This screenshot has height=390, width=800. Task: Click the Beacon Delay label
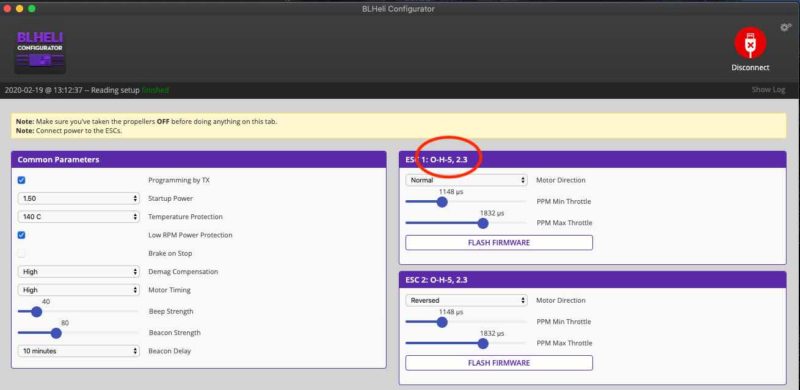(169, 351)
